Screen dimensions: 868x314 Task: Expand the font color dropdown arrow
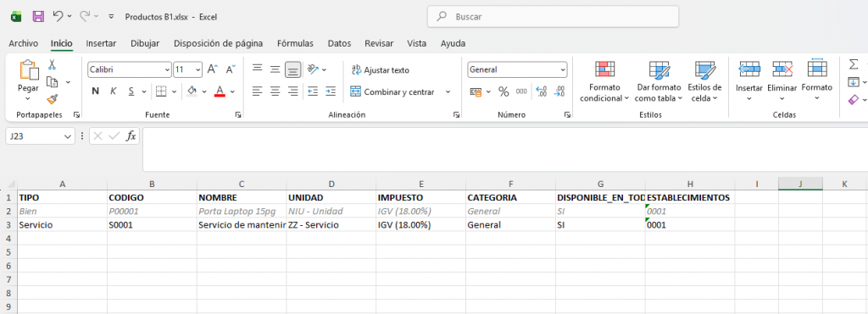tap(232, 91)
